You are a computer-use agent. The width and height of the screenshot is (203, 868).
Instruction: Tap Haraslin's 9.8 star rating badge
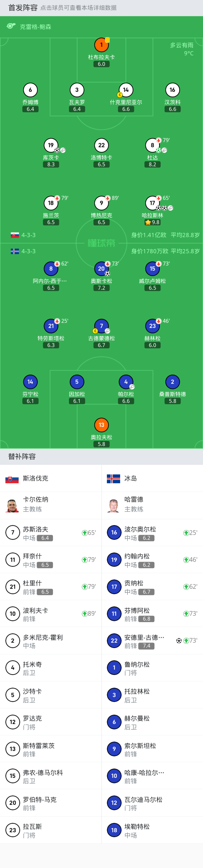click(152, 222)
